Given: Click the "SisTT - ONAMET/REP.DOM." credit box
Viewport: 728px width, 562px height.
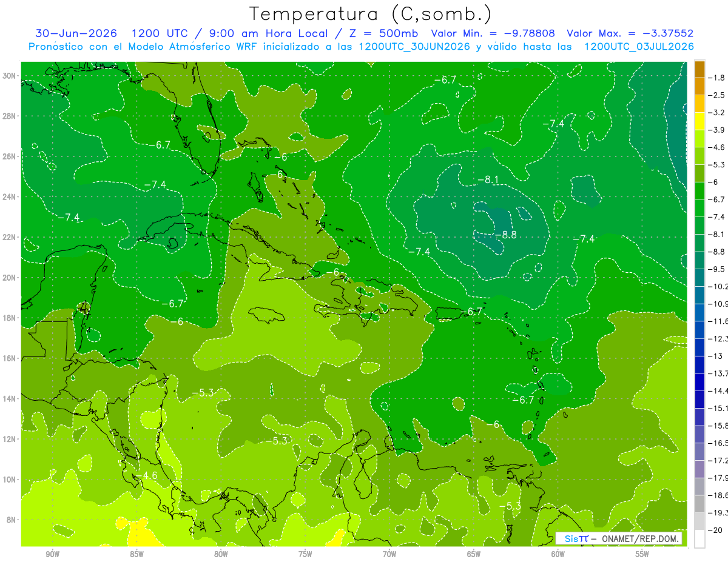Looking at the screenshot, I should tap(619, 538).
